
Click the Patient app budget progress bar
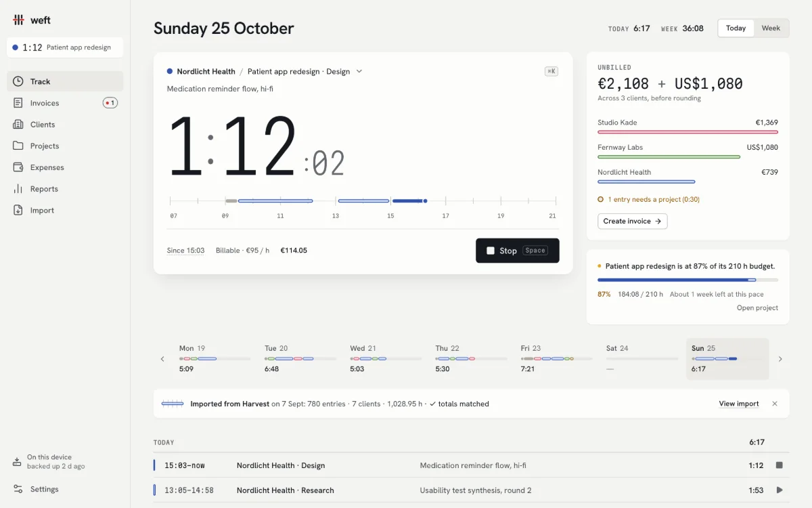687,280
